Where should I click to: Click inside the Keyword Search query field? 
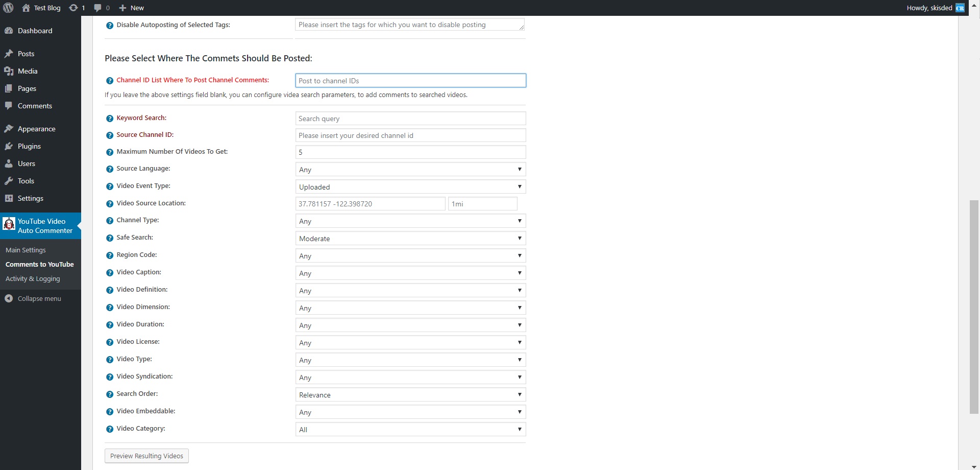[410, 118]
